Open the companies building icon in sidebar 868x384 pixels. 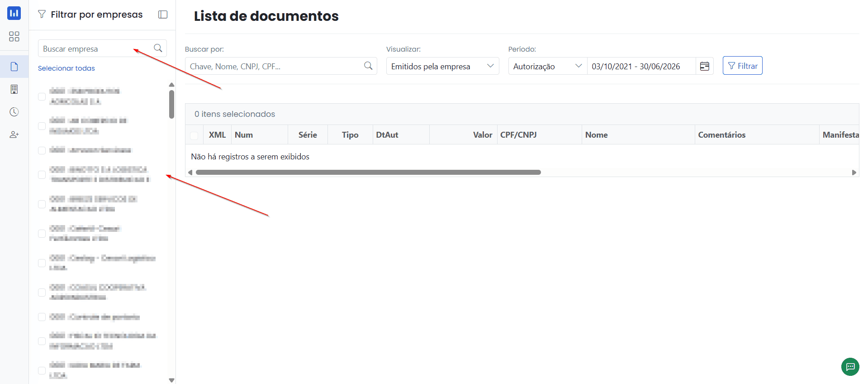pos(14,89)
